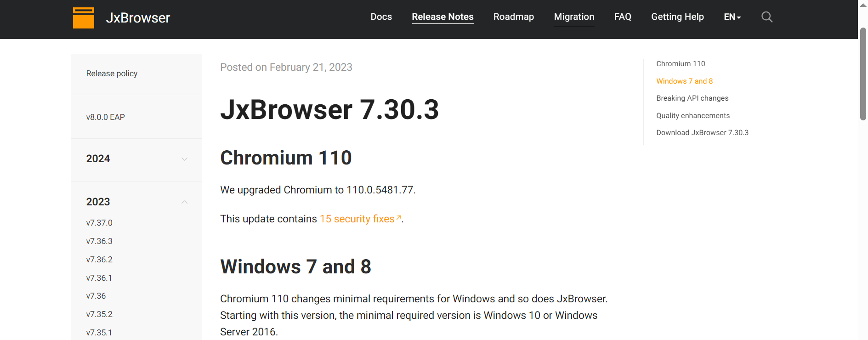Select release v7.37.0 in the sidebar

tap(99, 223)
